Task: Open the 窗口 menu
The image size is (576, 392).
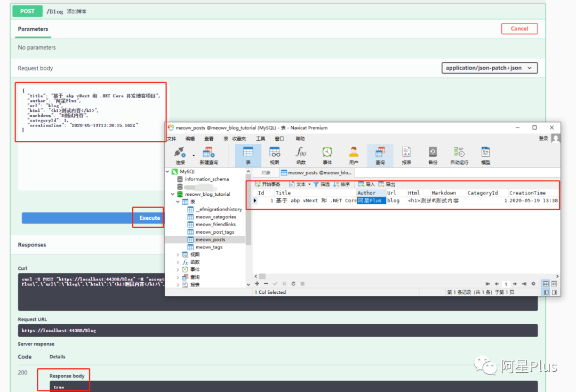Action: point(279,139)
